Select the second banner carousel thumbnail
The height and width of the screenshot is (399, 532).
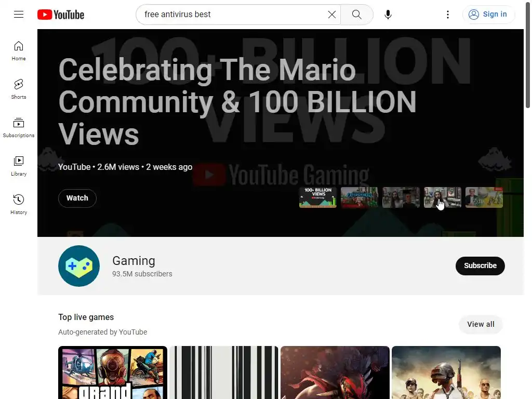[x=360, y=197]
